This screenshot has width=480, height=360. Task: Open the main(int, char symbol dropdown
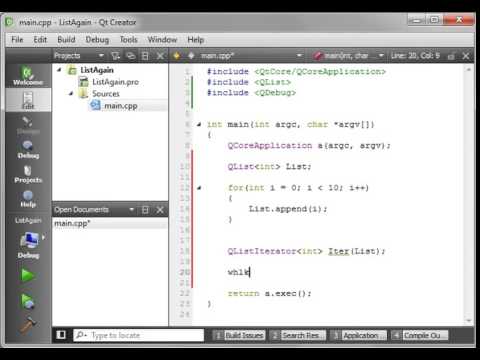click(x=381, y=55)
